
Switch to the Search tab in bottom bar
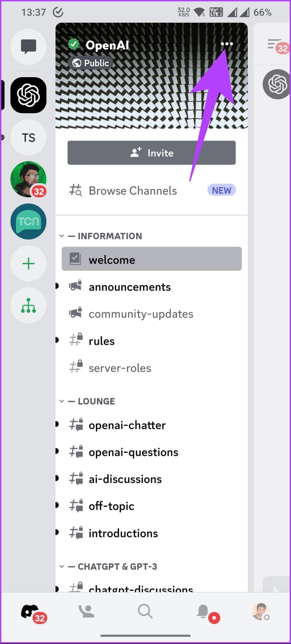point(145,611)
